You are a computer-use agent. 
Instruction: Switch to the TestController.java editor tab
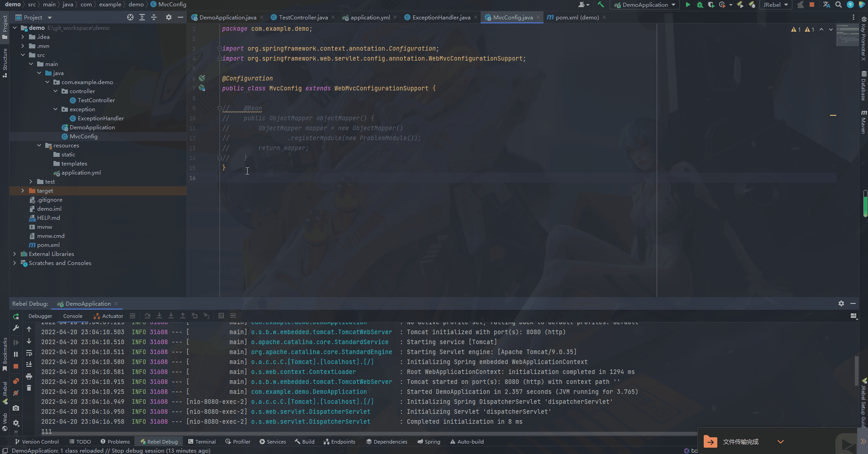tap(302, 17)
